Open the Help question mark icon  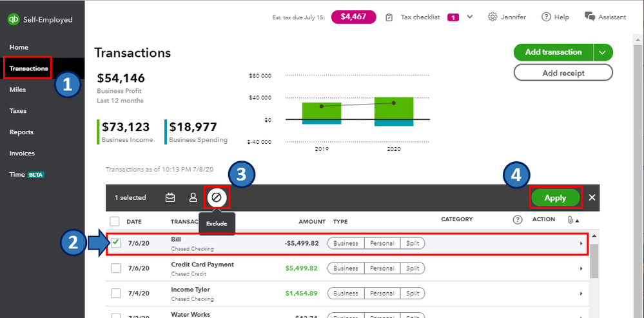point(546,17)
